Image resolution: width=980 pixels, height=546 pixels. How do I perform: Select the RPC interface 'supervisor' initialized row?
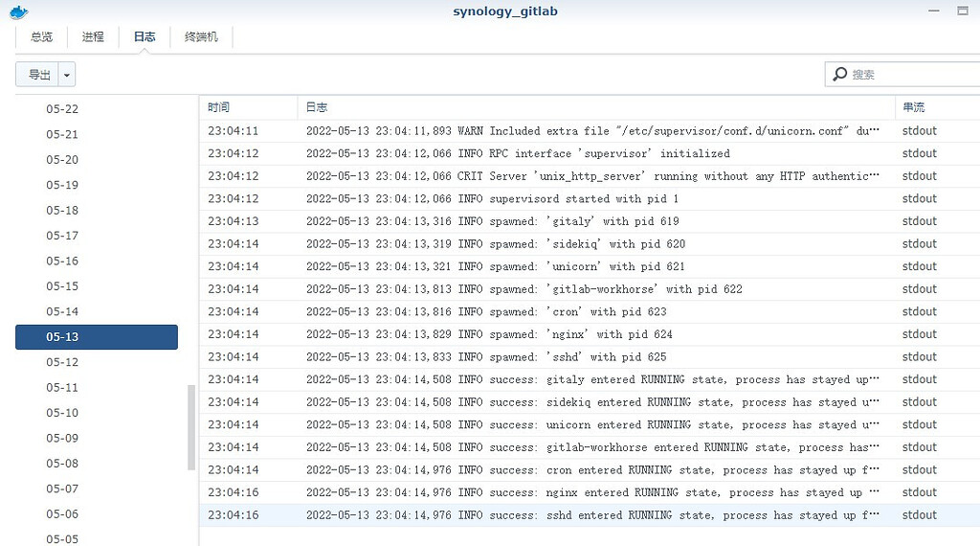coord(590,153)
